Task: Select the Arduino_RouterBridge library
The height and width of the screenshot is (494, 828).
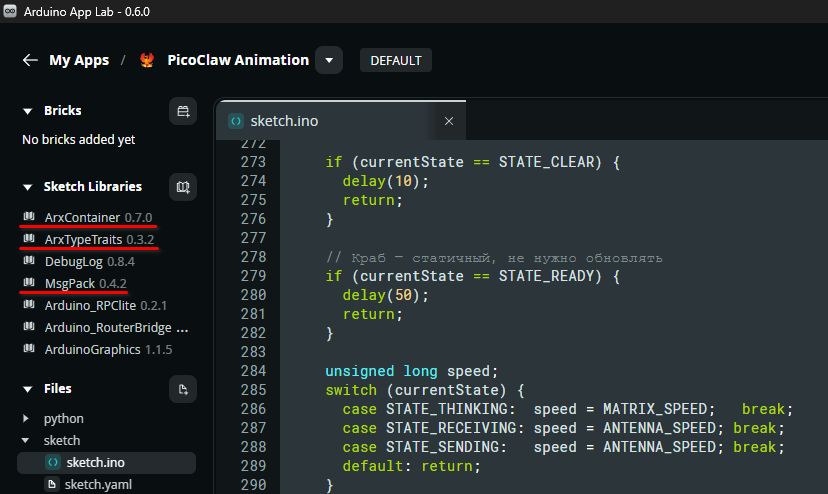Action: [x=116, y=328]
